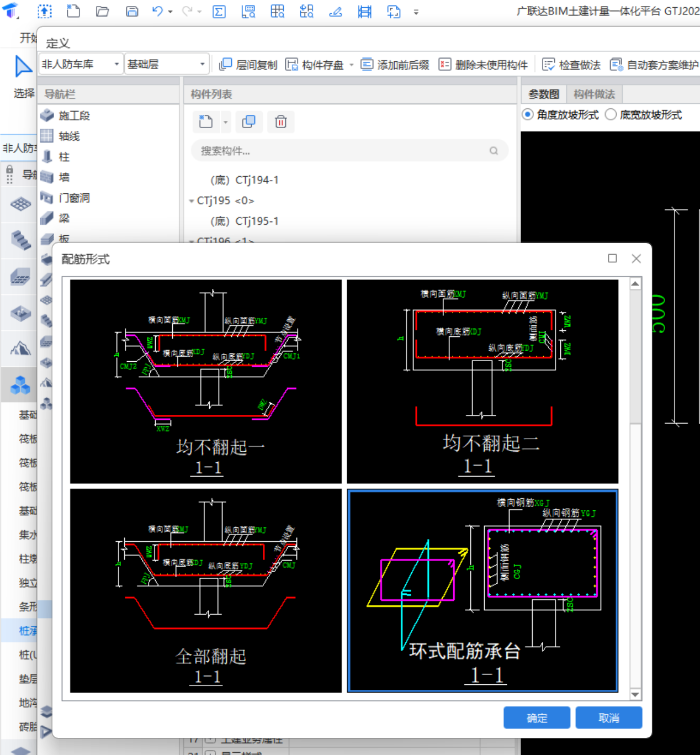
Task: Click scroll down arrow in 配筋形式 dialog
Action: point(635,695)
